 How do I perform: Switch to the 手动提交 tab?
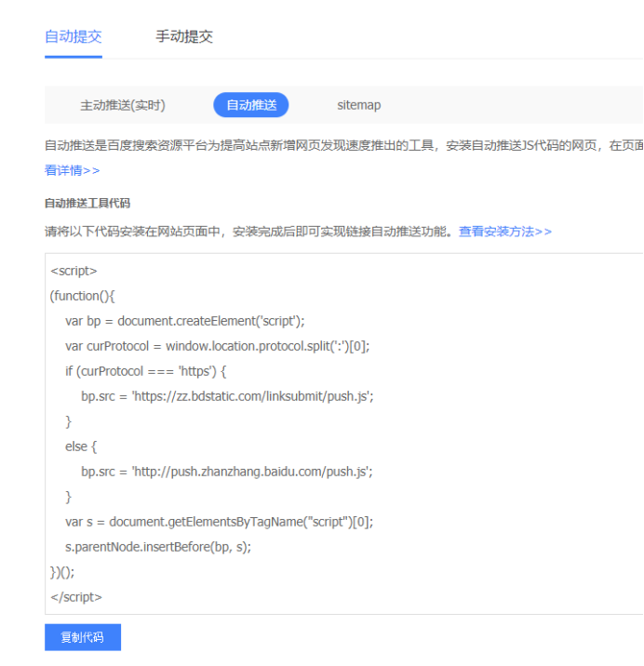(x=184, y=37)
